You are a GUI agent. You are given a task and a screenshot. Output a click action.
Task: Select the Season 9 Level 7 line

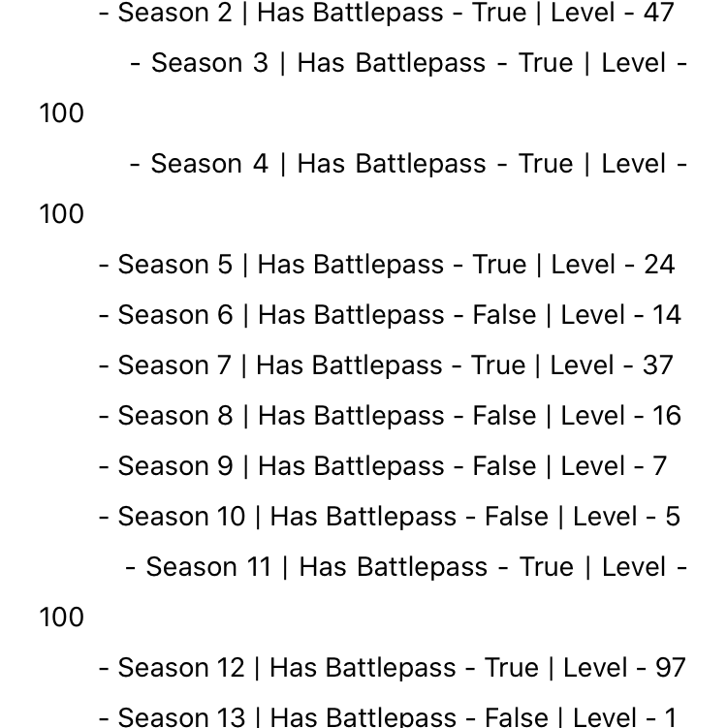click(x=383, y=465)
